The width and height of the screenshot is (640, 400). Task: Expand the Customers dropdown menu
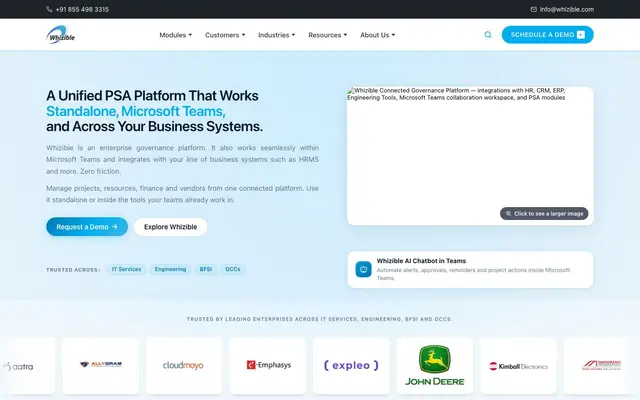tap(225, 35)
